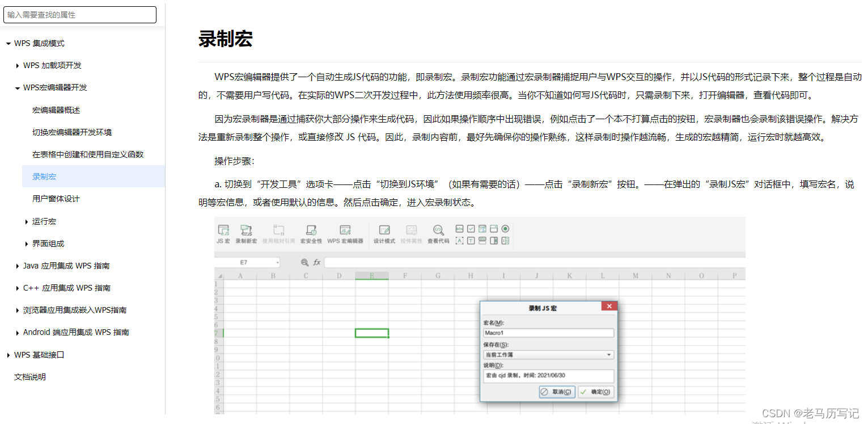Viewport: 868px width, 424px height.
Task: Open 在表格中创建和使用自定义函数 page
Action: [88, 154]
